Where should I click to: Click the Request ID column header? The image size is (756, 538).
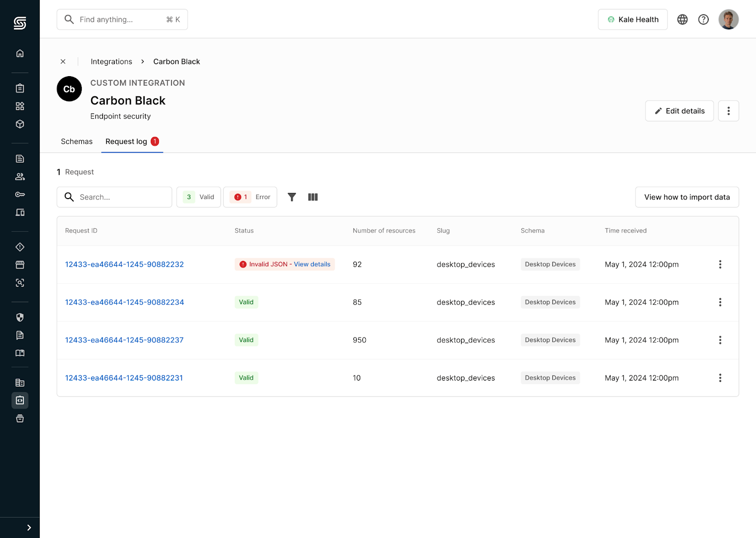[81, 231]
